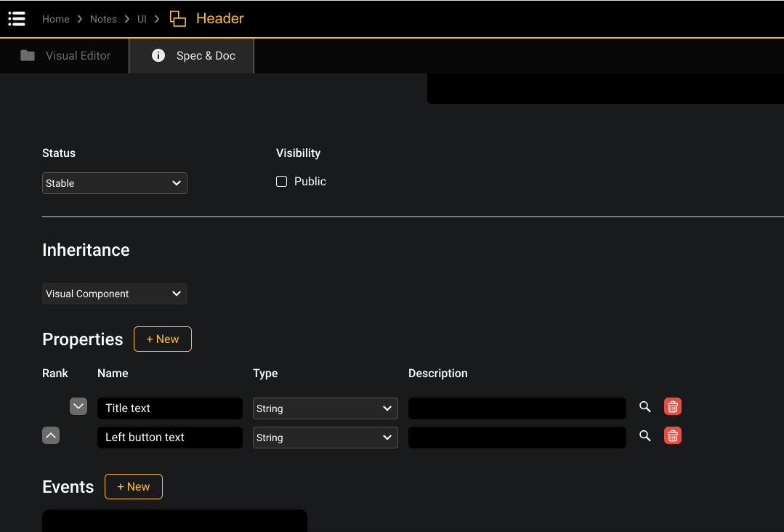Open the Inheritance Visual Component dropdown
This screenshot has width=784, height=532.
pyautogui.click(x=114, y=294)
